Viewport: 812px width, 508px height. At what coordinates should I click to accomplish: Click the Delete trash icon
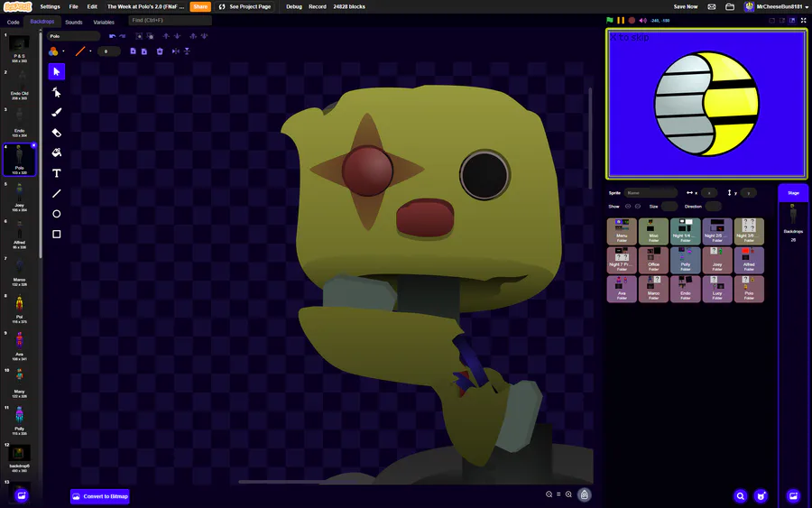[160, 51]
